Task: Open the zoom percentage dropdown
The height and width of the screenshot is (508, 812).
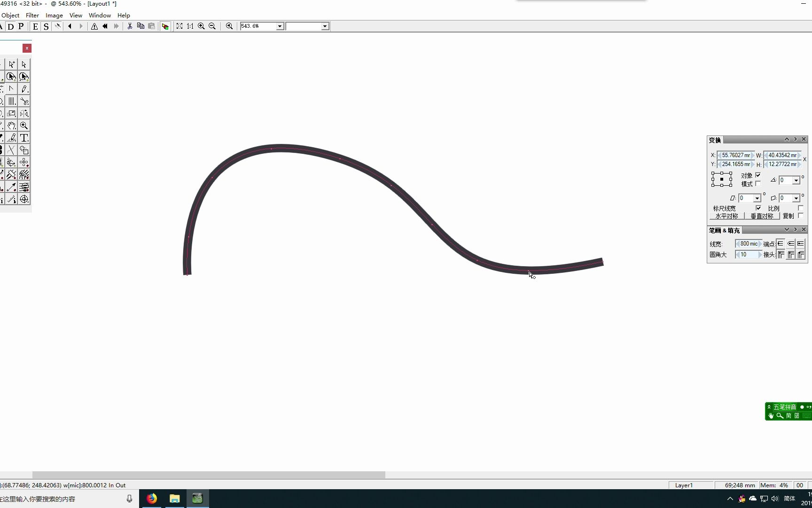Action: click(x=280, y=26)
